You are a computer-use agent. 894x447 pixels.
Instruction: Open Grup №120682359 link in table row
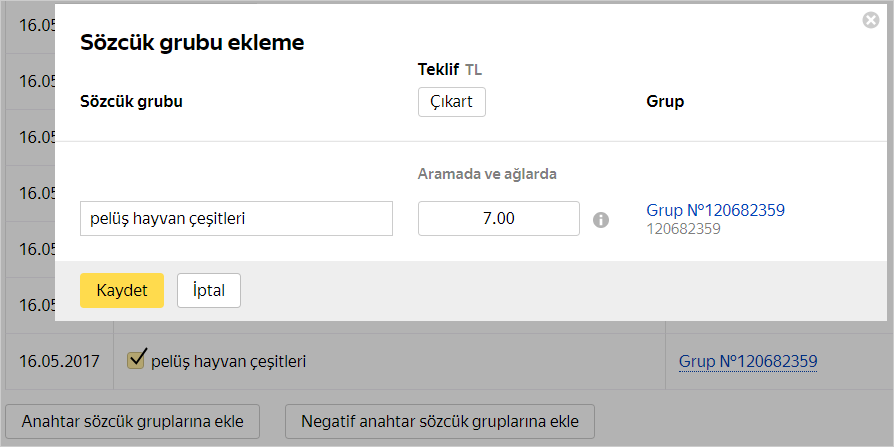(748, 361)
